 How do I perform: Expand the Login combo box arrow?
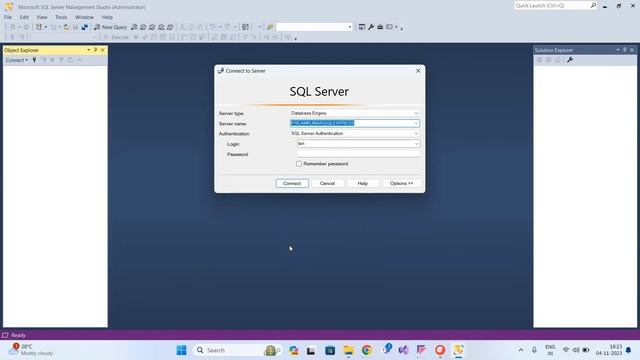click(x=416, y=144)
